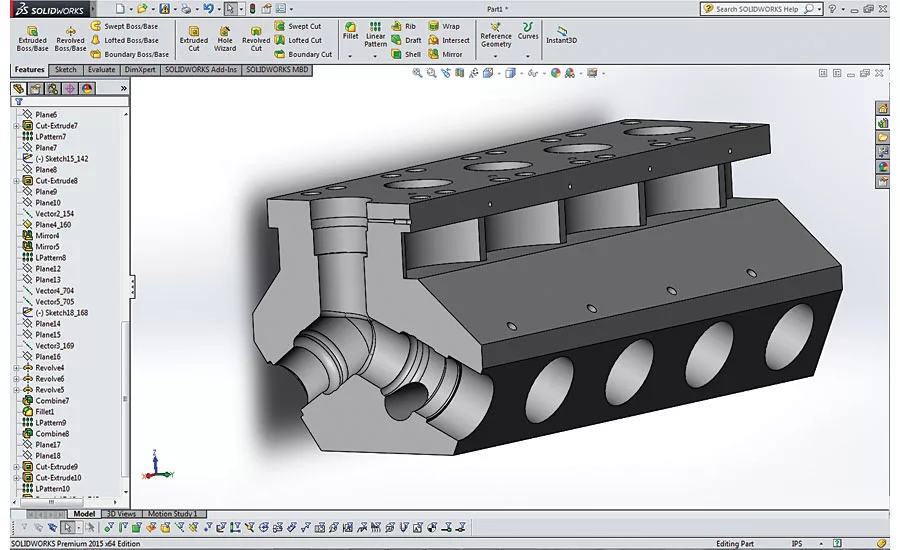Expand the Cut-Extrude7 tree node
Screen dimensions: 900x550
[16, 126]
